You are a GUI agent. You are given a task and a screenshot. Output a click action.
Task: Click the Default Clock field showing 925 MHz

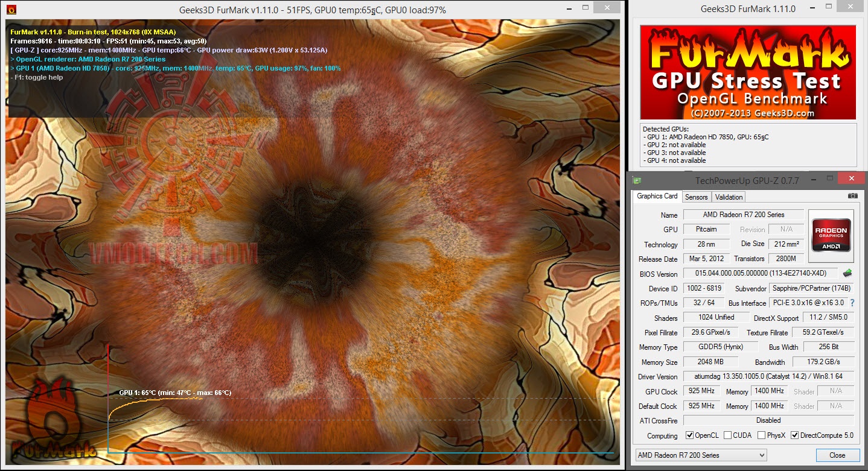701,406
